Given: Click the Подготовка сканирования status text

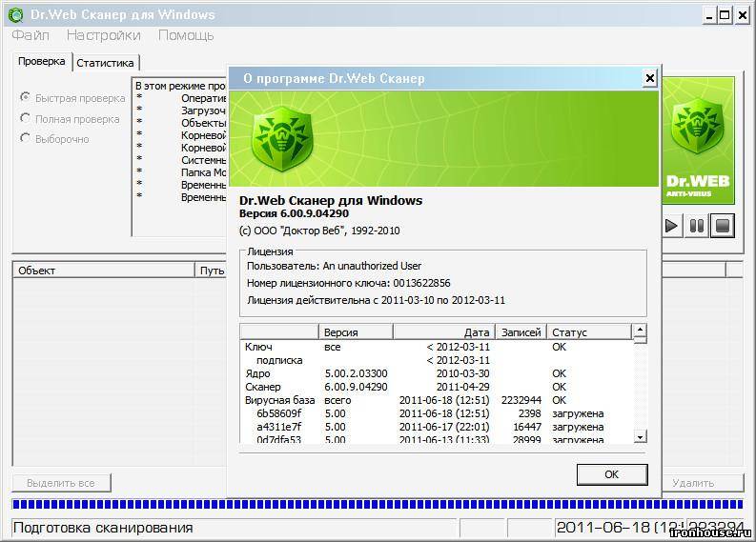Looking at the screenshot, I should tap(103, 528).
